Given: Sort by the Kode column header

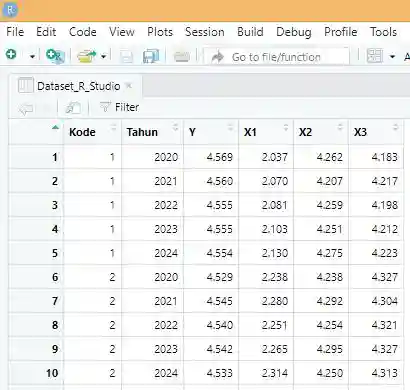Looking at the screenshot, I should [x=92, y=132].
